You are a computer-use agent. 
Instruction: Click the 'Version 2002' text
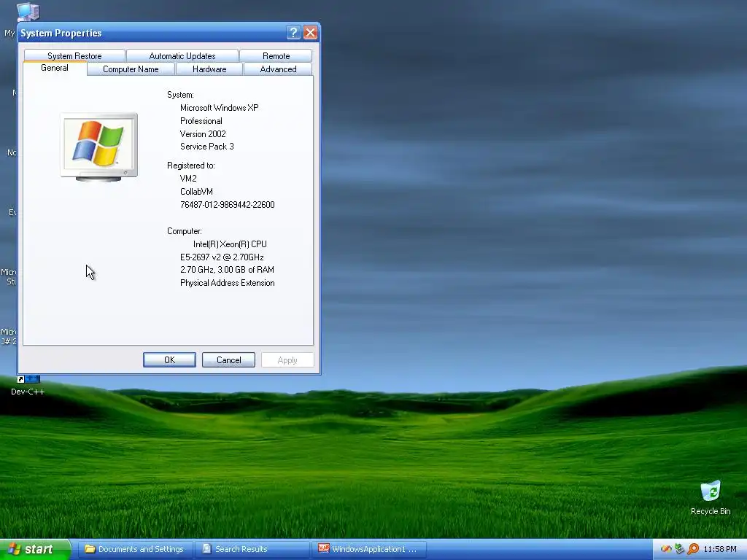[x=203, y=134]
